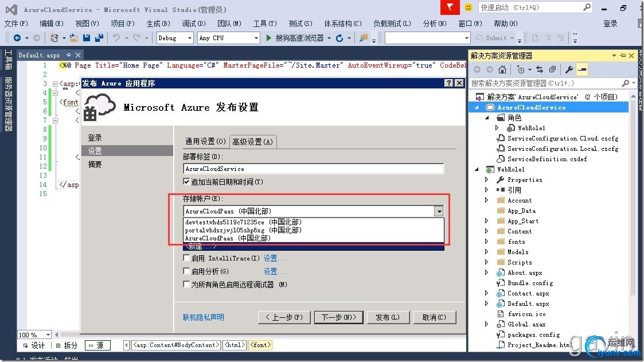Select the Summary step in dialog sidebar
Screen dimensions: 644x362
95,164
